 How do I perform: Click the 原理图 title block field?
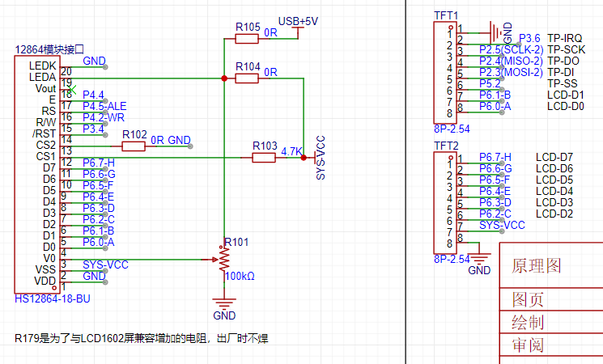[x=536, y=265]
